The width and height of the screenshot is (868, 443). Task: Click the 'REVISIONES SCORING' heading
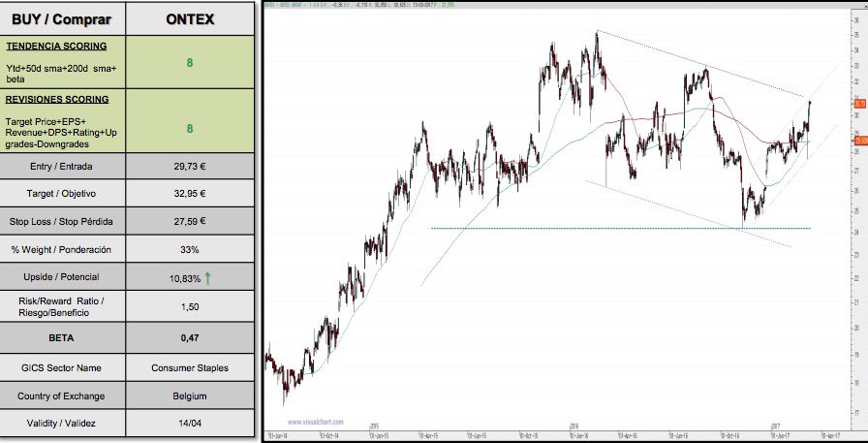click(57, 100)
